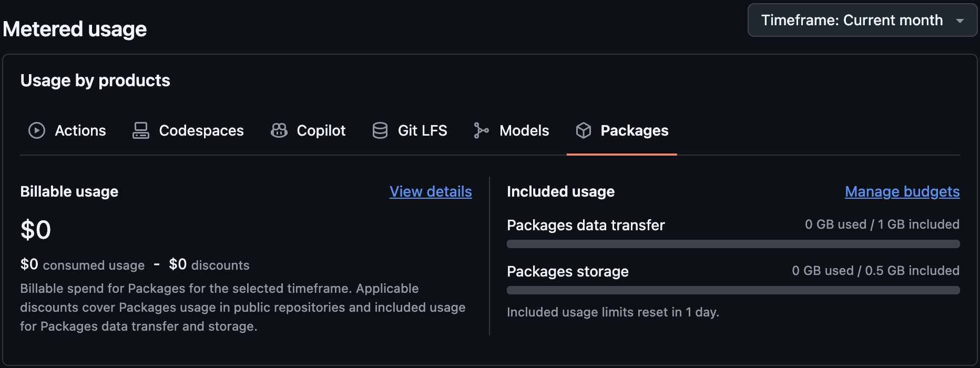Click the Timeframe dropdown caret arrow
Screen dimensions: 980x368
[x=960, y=21]
